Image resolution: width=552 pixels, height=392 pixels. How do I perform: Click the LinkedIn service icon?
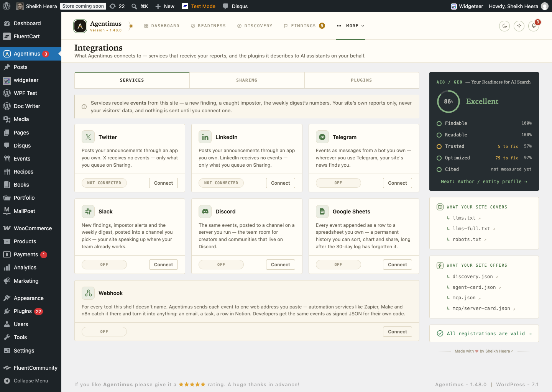coord(205,137)
